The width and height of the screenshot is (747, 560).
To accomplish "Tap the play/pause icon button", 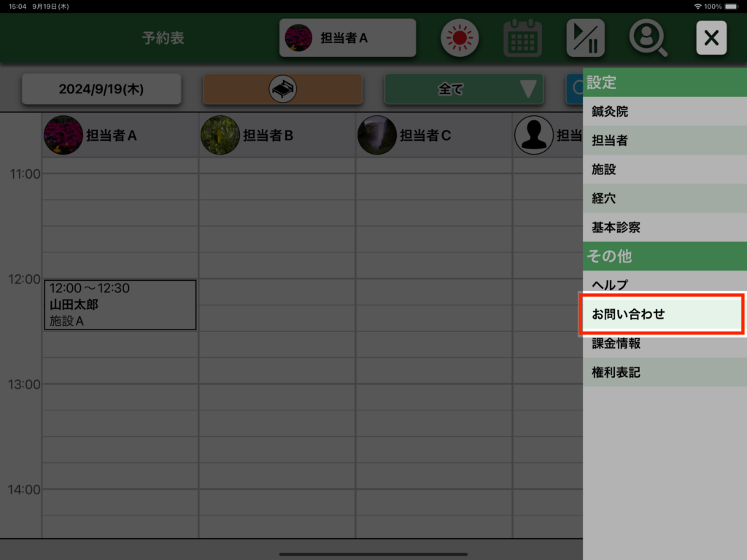I will tap(585, 38).
